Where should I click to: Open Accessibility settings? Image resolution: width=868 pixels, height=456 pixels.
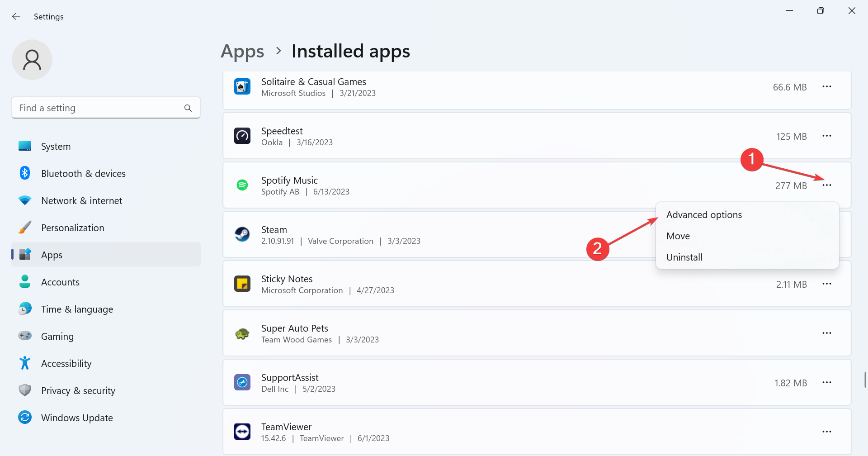[106, 363]
